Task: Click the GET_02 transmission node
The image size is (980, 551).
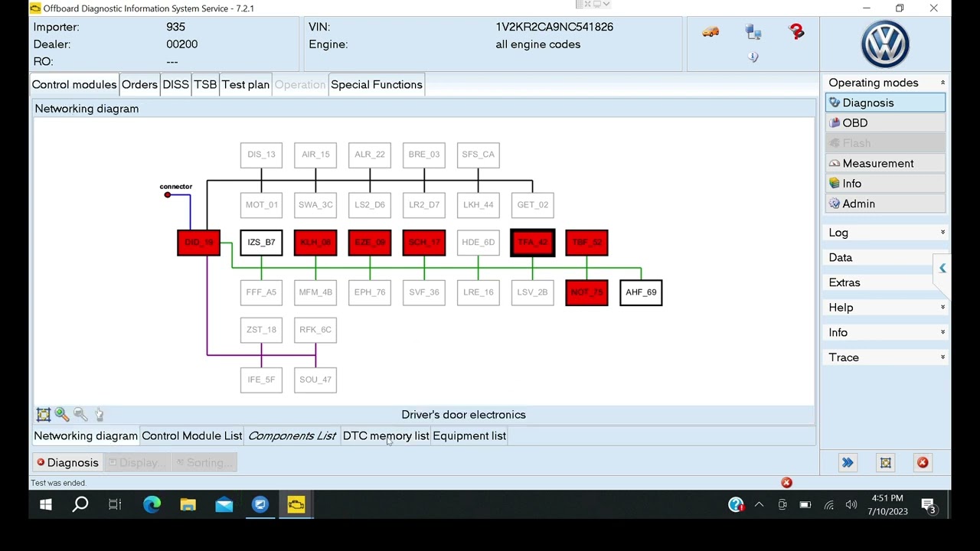Action: 533,205
